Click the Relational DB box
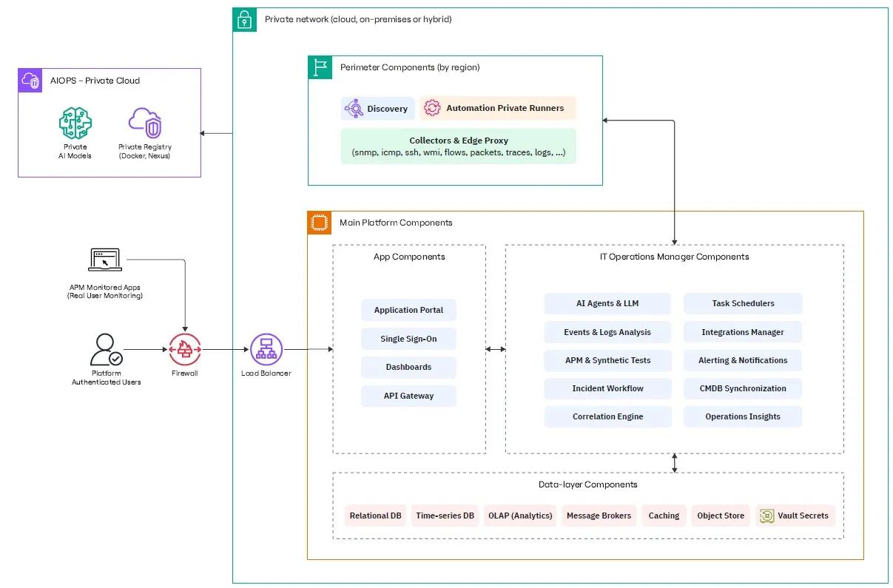The width and height of the screenshot is (893, 588). click(375, 516)
